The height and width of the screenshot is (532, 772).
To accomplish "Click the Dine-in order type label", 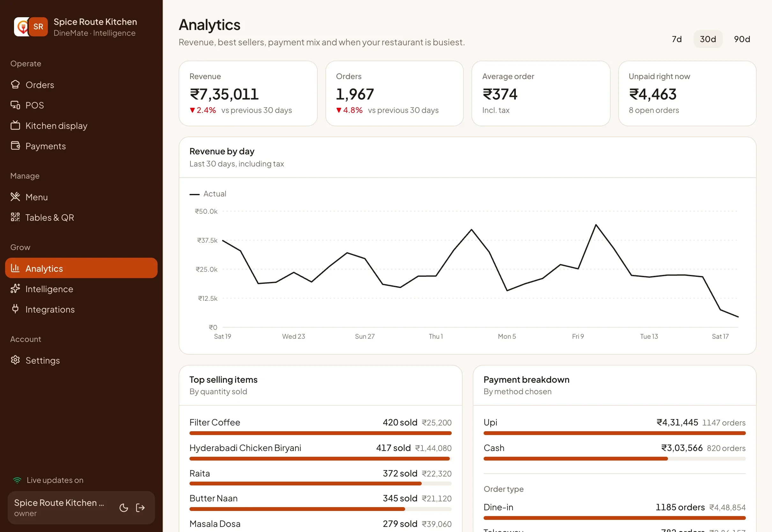I will [498, 507].
